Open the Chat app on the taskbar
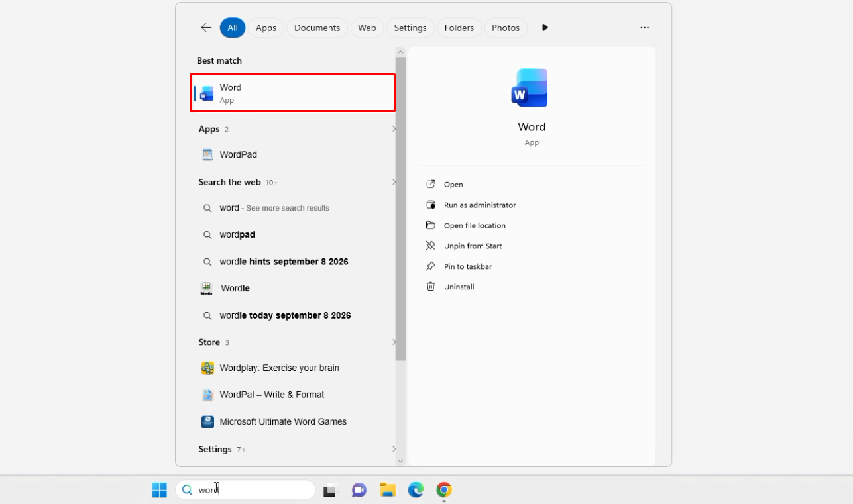The height and width of the screenshot is (504, 853). pos(359,490)
